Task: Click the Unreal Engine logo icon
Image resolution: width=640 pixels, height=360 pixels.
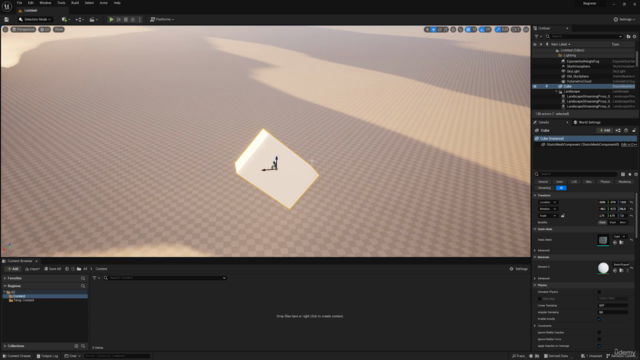Action: tap(7, 6)
